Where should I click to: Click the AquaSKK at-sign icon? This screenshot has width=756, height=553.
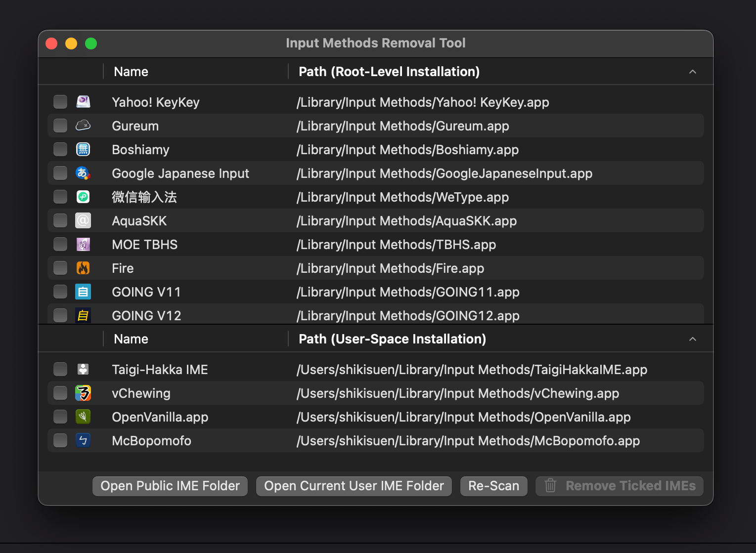tap(83, 220)
